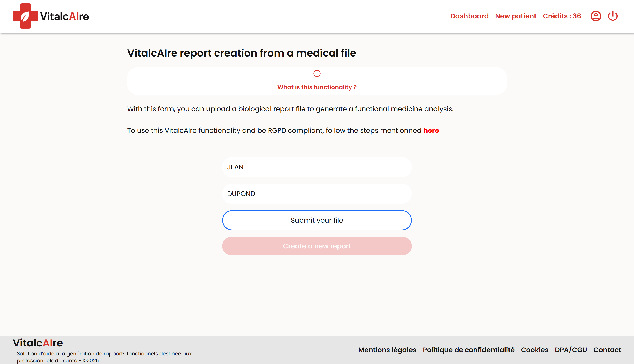Click the power logout icon
The image size is (634, 364).
[612, 16]
